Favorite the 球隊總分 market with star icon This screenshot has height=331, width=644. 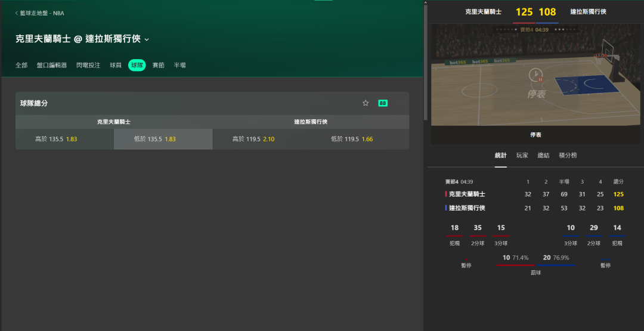click(366, 103)
